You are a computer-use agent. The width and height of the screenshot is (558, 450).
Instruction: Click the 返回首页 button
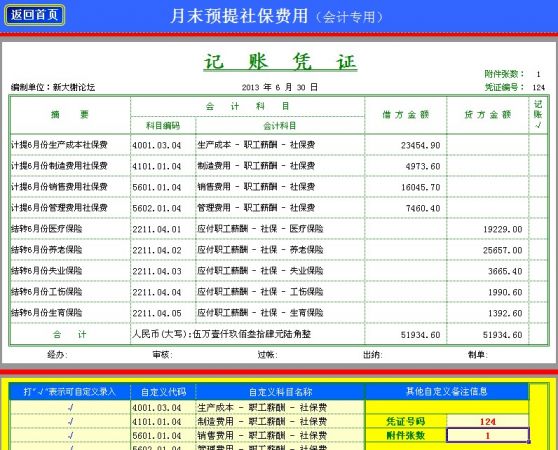pyautogui.click(x=34, y=15)
